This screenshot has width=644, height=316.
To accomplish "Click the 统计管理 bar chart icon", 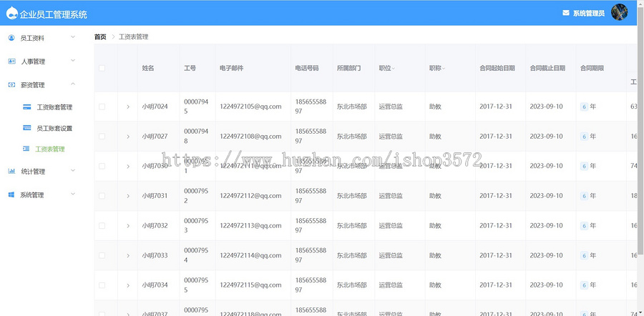I will (12, 171).
